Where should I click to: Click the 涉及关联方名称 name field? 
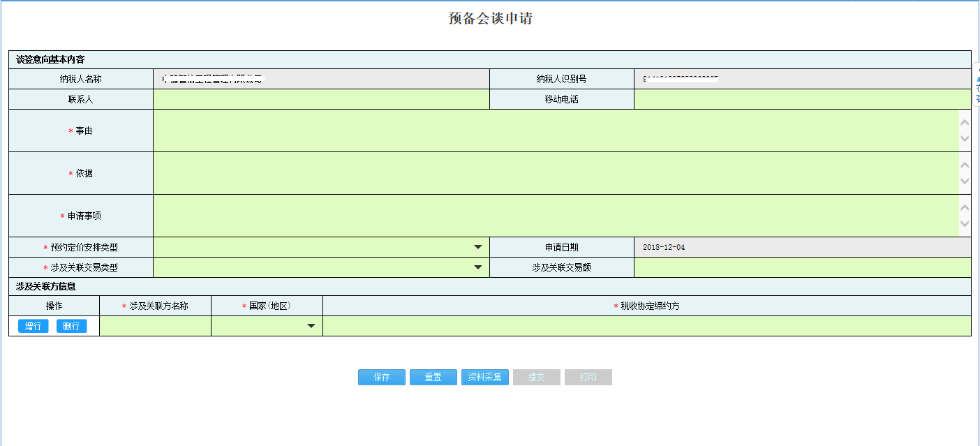tap(155, 325)
